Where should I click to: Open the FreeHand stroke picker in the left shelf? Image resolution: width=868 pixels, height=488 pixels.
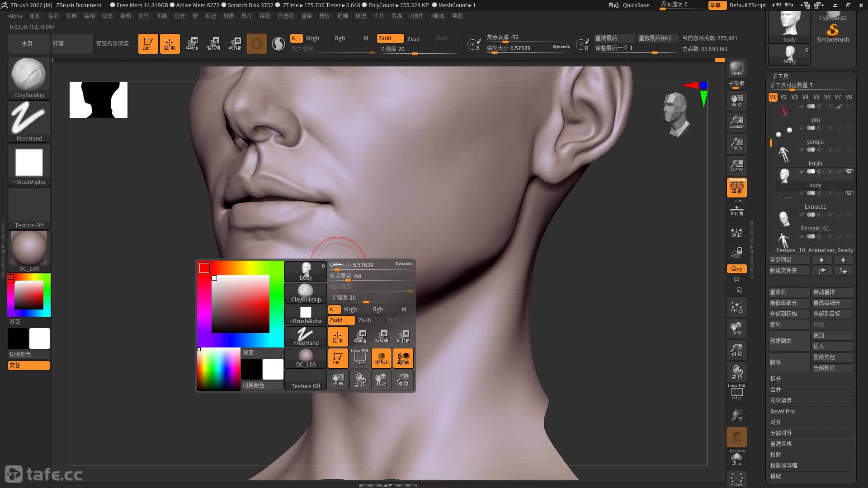[29, 121]
